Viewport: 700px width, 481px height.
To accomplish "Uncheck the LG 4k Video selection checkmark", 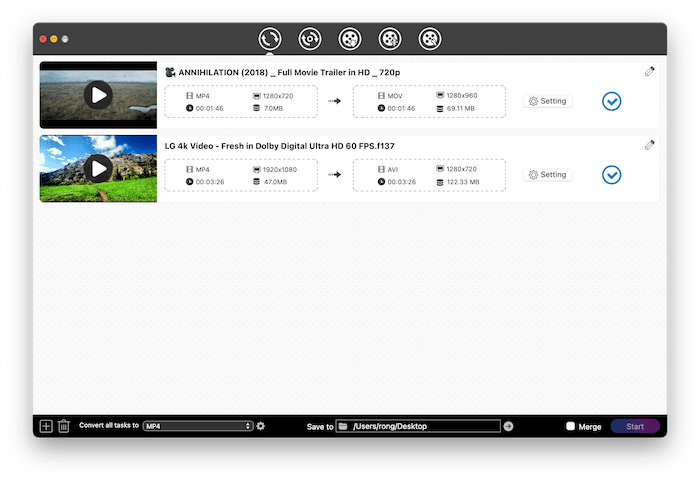I will [612, 175].
